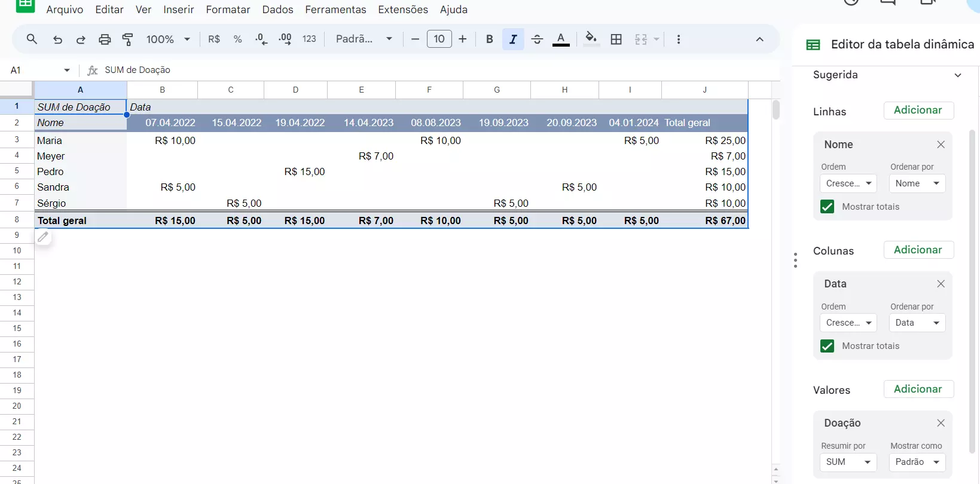Screen dimensions: 980x484
Task: Open more number formats 123
Action: [x=309, y=39]
